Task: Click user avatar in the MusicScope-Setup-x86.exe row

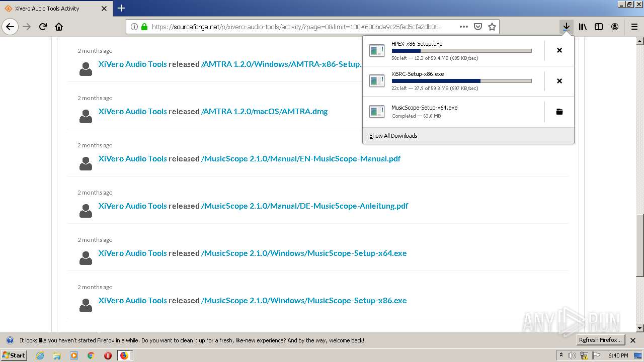Action: point(86,305)
